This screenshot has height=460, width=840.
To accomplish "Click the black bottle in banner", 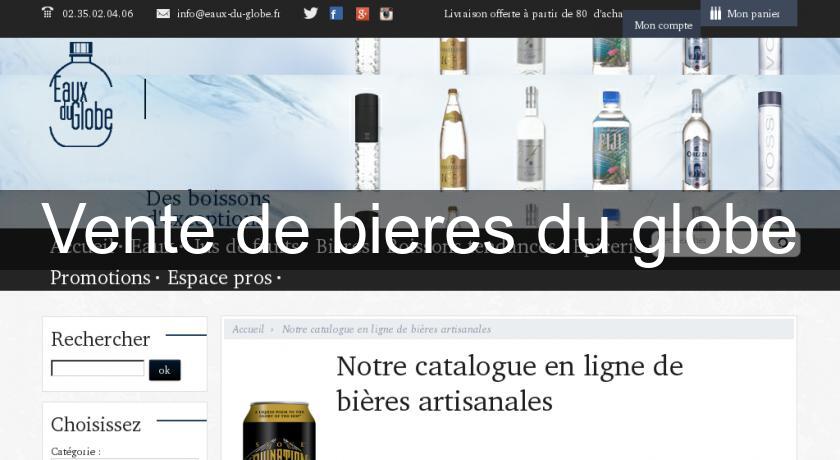I will (x=367, y=141).
